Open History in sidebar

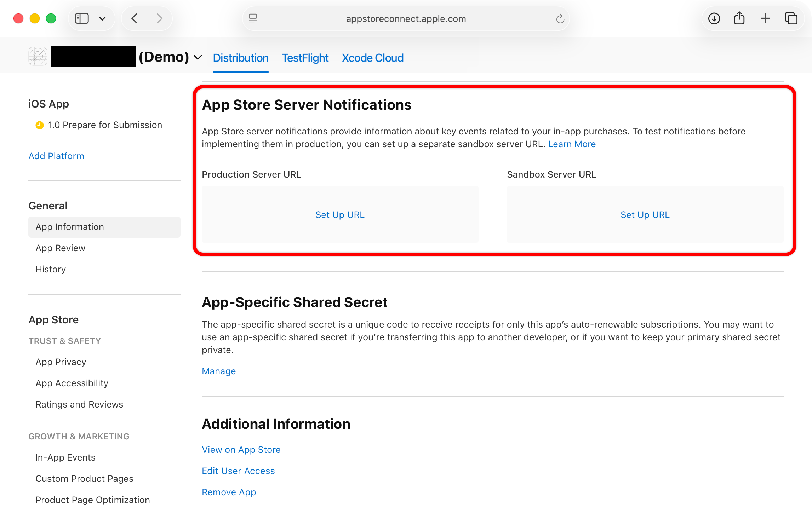pyautogui.click(x=51, y=269)
